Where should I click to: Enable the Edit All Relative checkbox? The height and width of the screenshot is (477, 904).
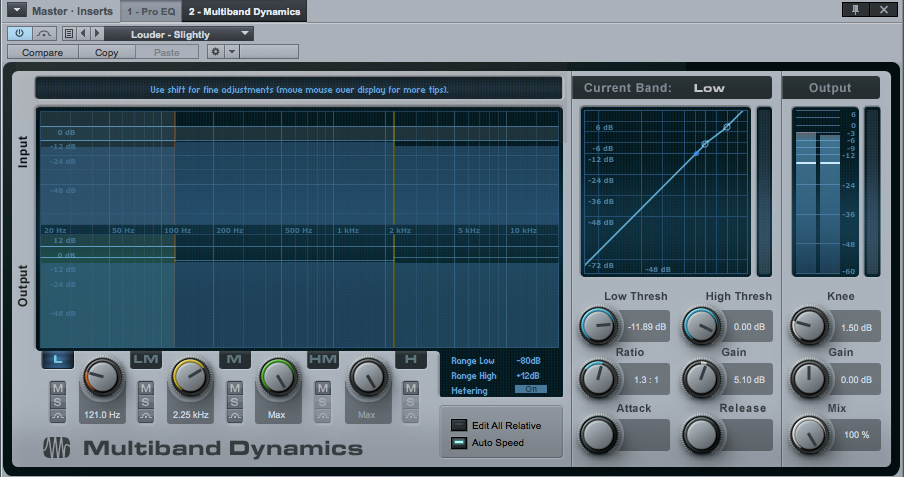pos(459,425)
